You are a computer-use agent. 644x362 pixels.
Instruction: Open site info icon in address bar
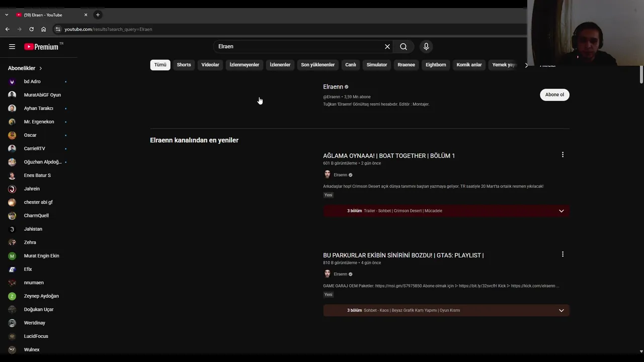click(58, 29)
